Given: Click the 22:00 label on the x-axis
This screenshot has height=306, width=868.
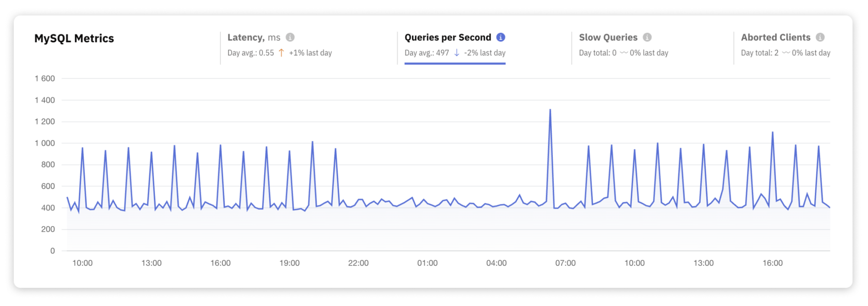Looking at the screenshot, I should click(x=359, y=263).
